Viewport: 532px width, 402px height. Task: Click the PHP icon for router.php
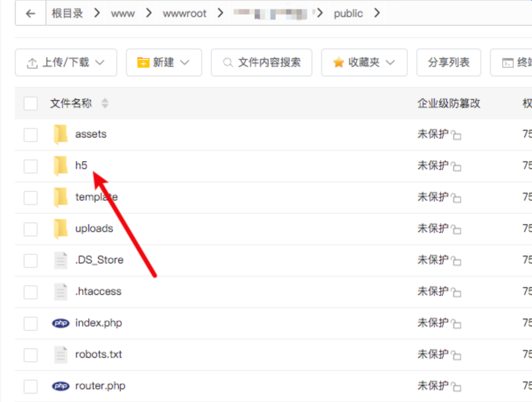(60, 386)
